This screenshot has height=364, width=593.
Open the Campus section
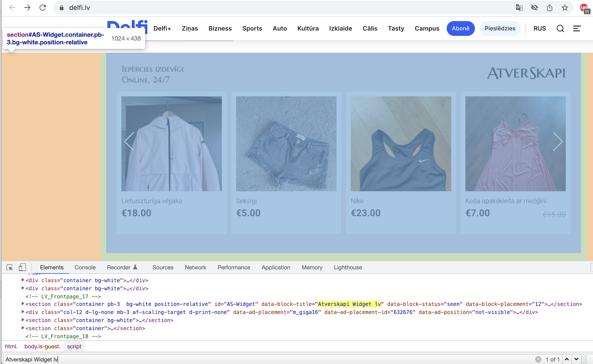tap(427, 28)
